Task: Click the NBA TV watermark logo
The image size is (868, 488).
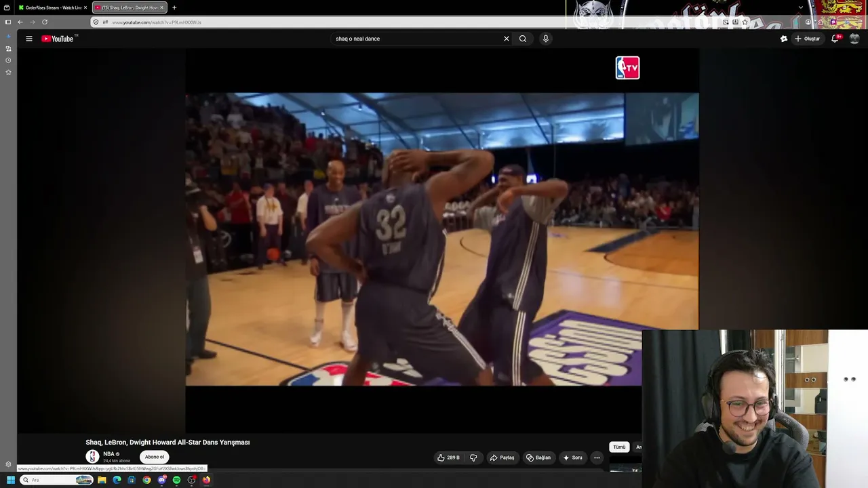Action: point(627,68)
